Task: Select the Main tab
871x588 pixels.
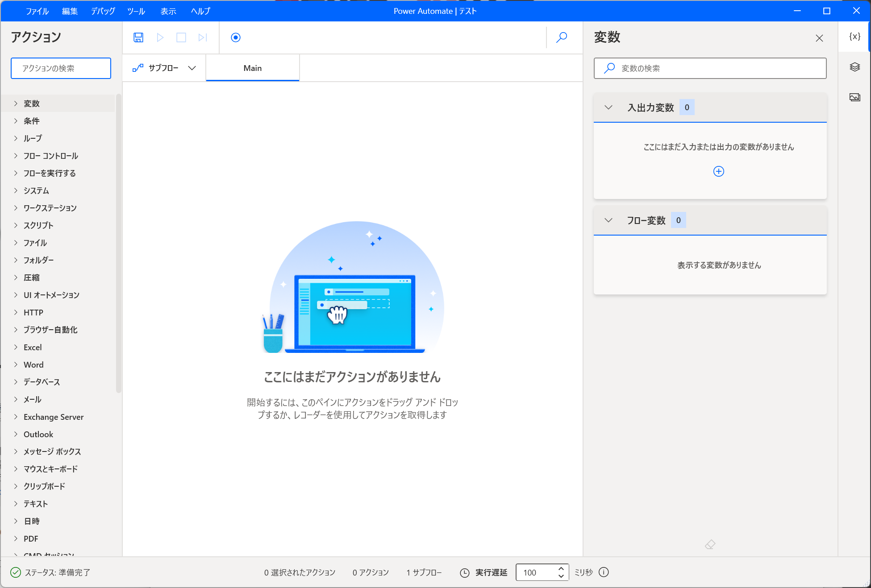Action: [252, 68]
